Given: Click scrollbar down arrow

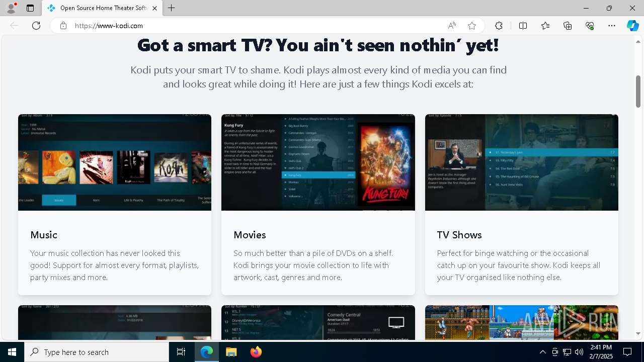Looking at the screenshot, I should click(638, 334).
